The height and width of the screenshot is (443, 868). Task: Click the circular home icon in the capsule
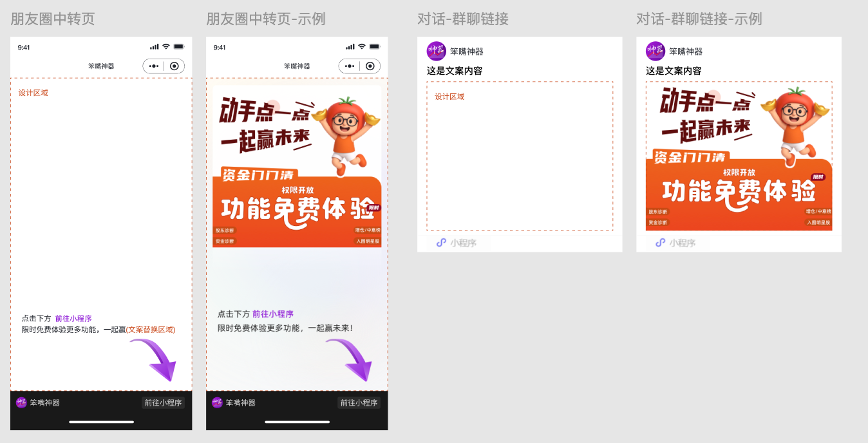point(173,66)
